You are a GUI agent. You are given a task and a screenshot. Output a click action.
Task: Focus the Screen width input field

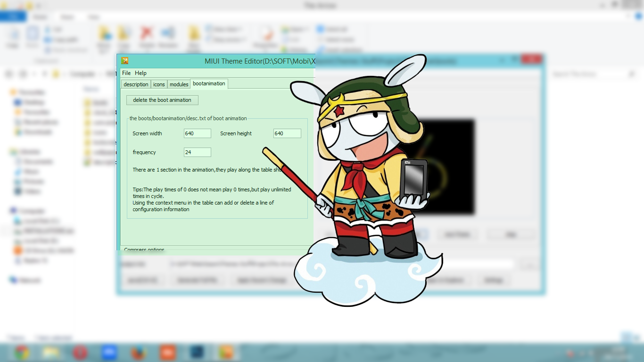pos(198,133)
